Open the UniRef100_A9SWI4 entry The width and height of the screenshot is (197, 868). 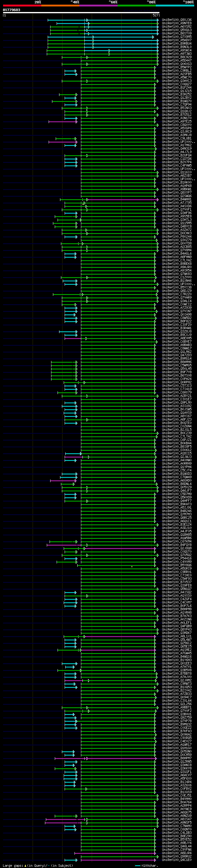tap(177, 50)
